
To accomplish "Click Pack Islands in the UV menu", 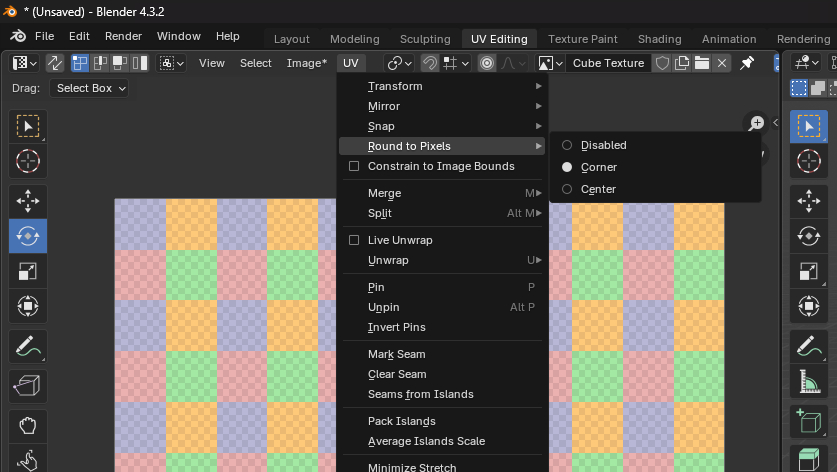I will pos(401,421).
